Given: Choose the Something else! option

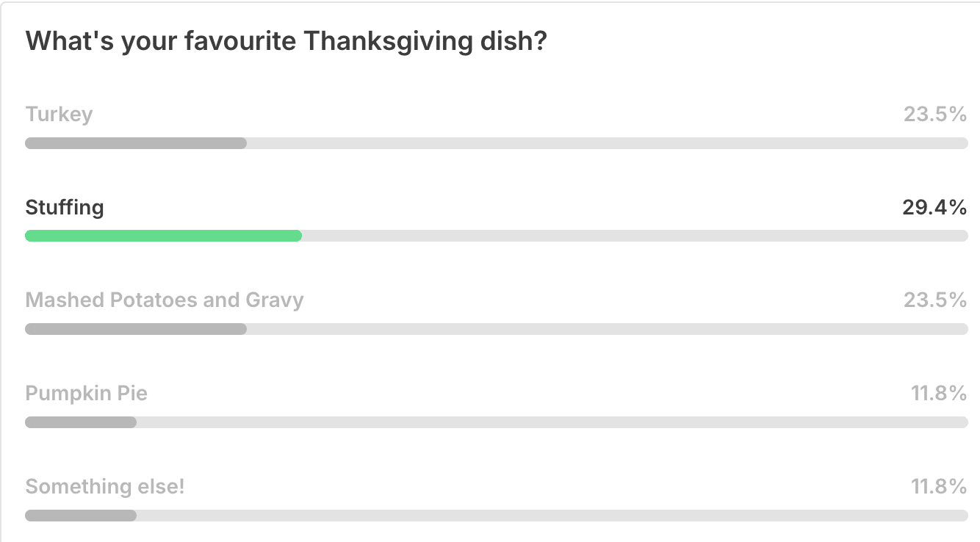Looking at the screenshot, I should coord(105,487).
